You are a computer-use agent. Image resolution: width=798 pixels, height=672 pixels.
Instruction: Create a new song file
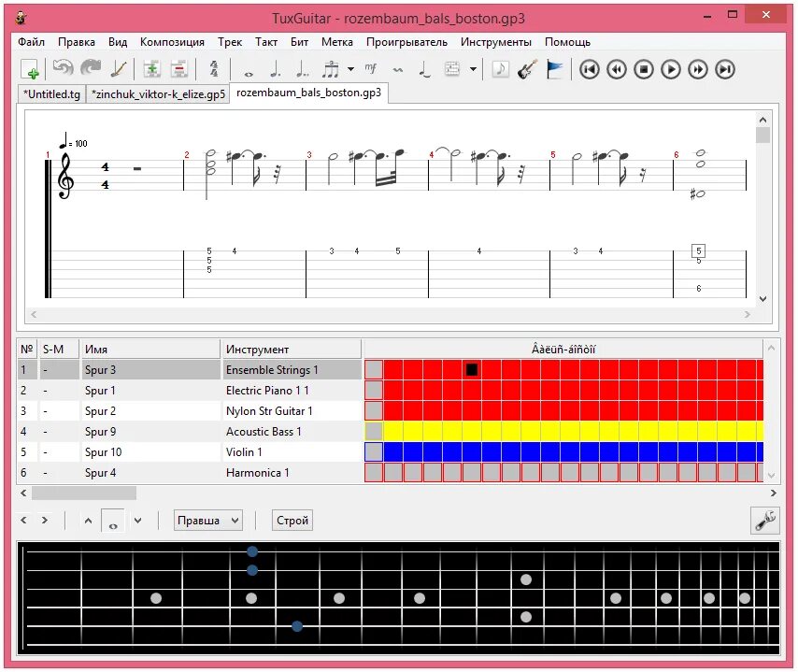30,69
